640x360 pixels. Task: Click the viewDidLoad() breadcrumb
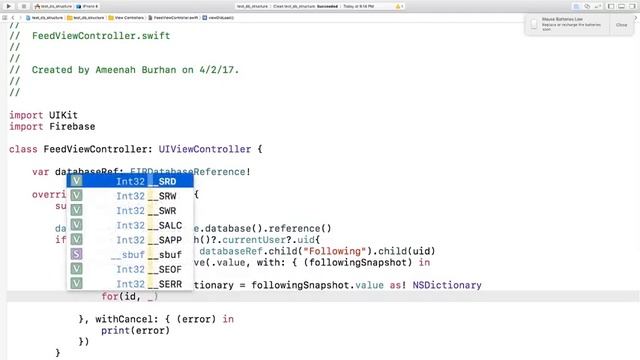(x=218, y=18)
